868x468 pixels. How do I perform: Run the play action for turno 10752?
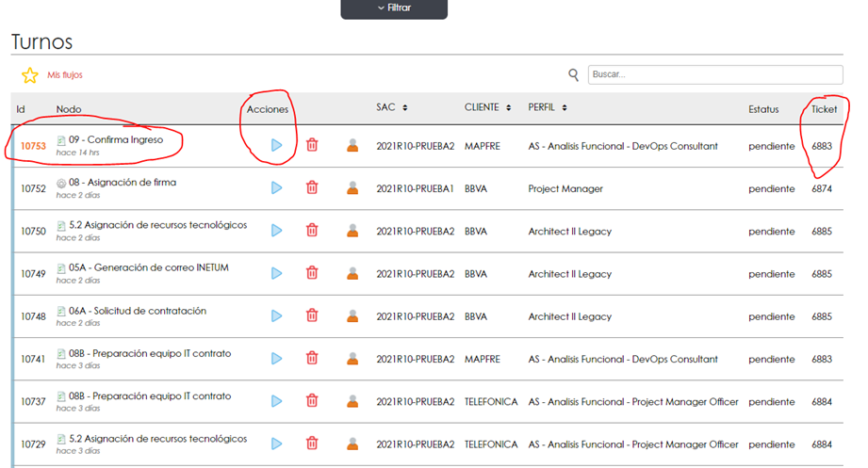277,188
